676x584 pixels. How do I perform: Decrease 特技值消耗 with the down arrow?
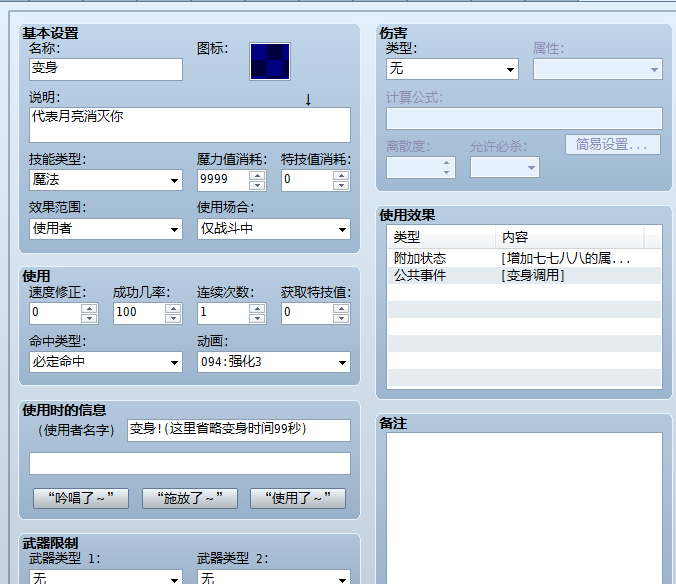tap(341, 185)
